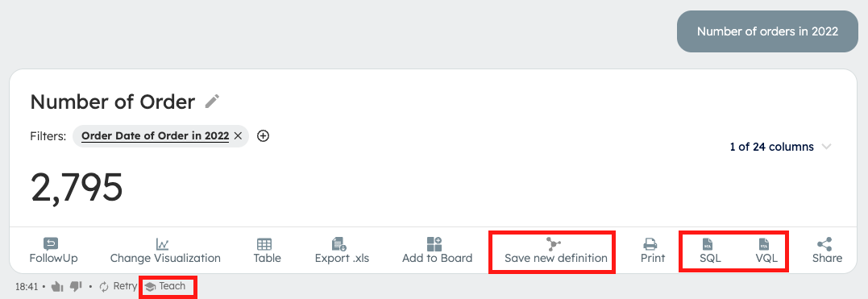Select the Number of orders in 2022 message
Image resolution: width=868 pixels, height=299 pixels.
[x=767, y=31]
